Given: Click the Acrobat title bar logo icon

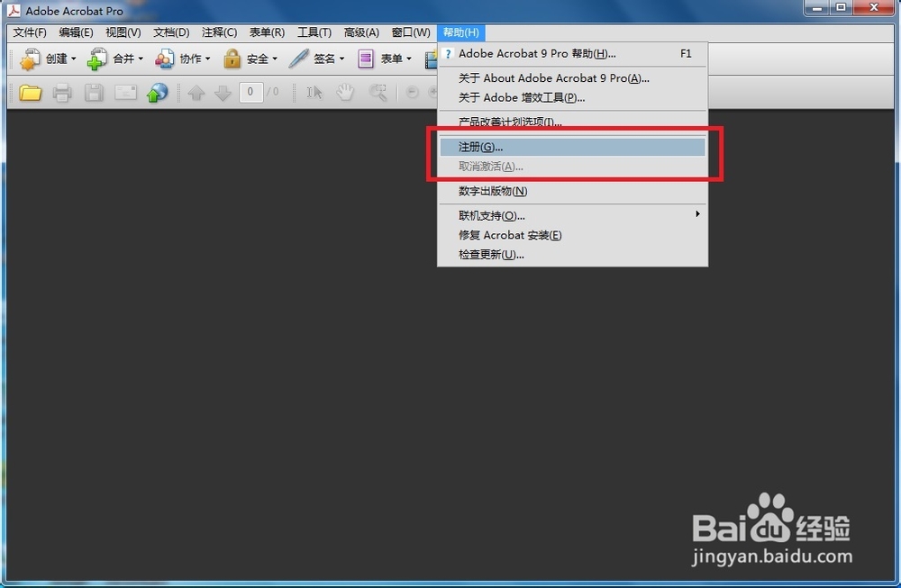Looking at the screenshot, I should [14, 10].
